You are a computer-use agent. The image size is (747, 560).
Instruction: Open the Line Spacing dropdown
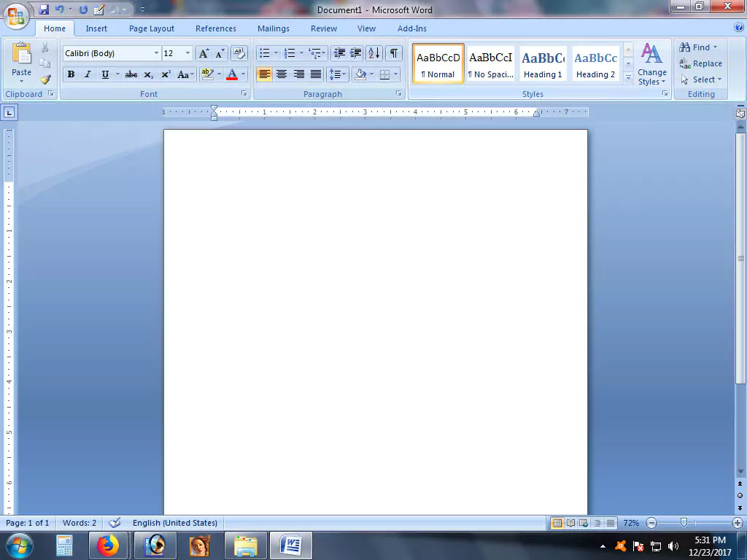(x=338, y=74)
